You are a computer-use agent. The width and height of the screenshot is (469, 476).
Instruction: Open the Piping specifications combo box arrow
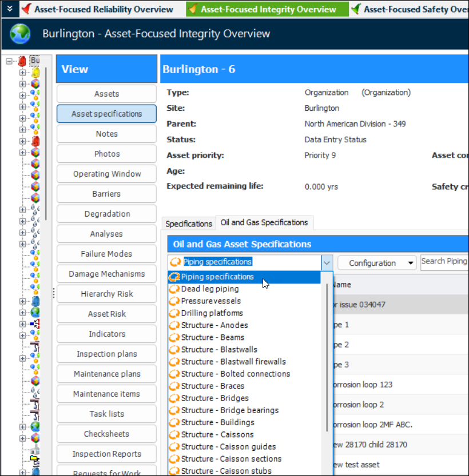point(327,263)
